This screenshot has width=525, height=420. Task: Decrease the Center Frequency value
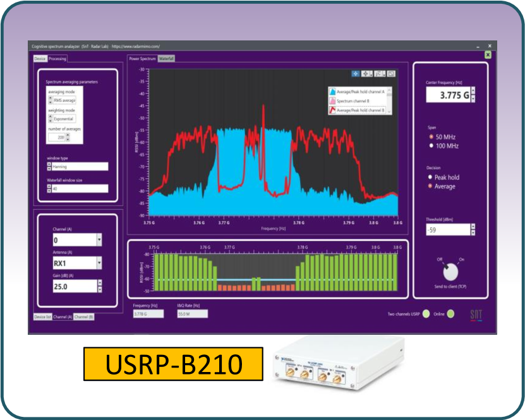click(x=473, y=99)
